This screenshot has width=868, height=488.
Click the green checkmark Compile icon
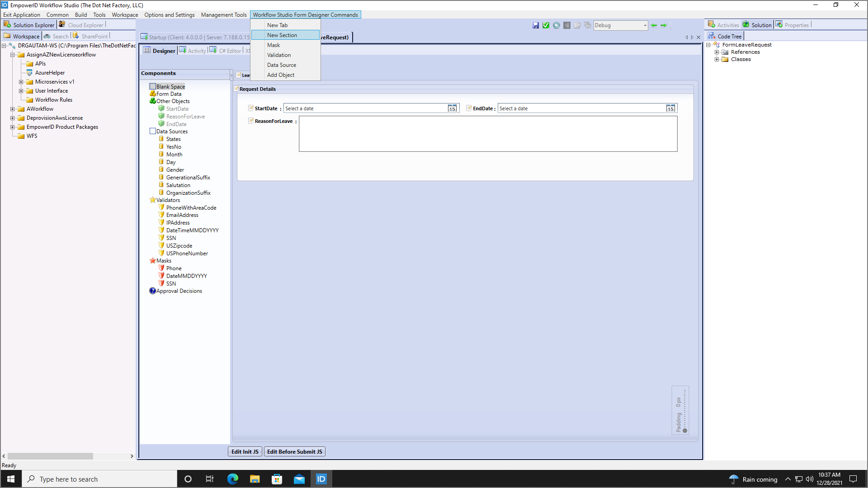point(546,25)
